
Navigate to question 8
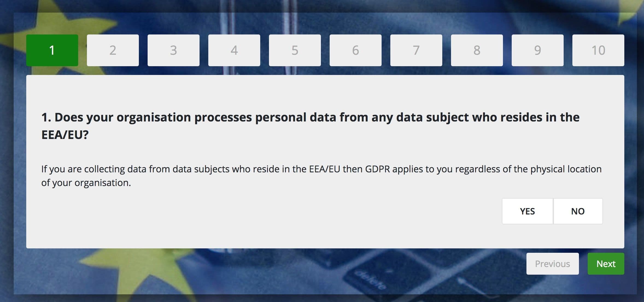(477, 50)
